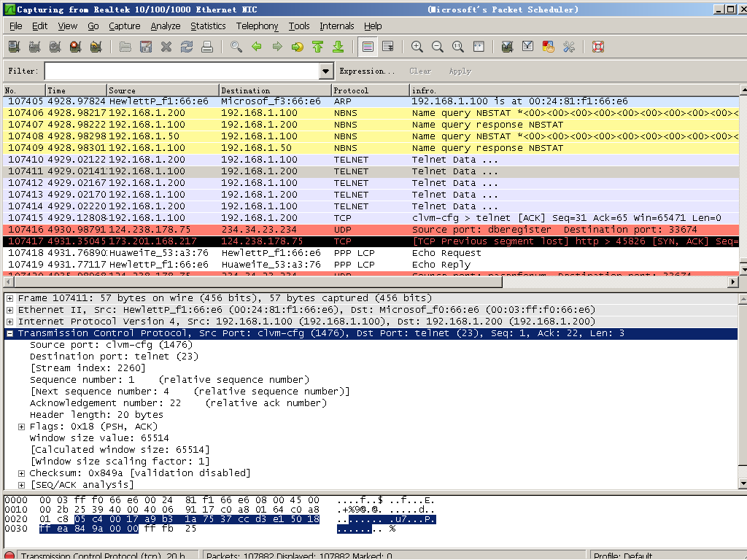
Task: Go forward in packet history
Action: [277, 47]
